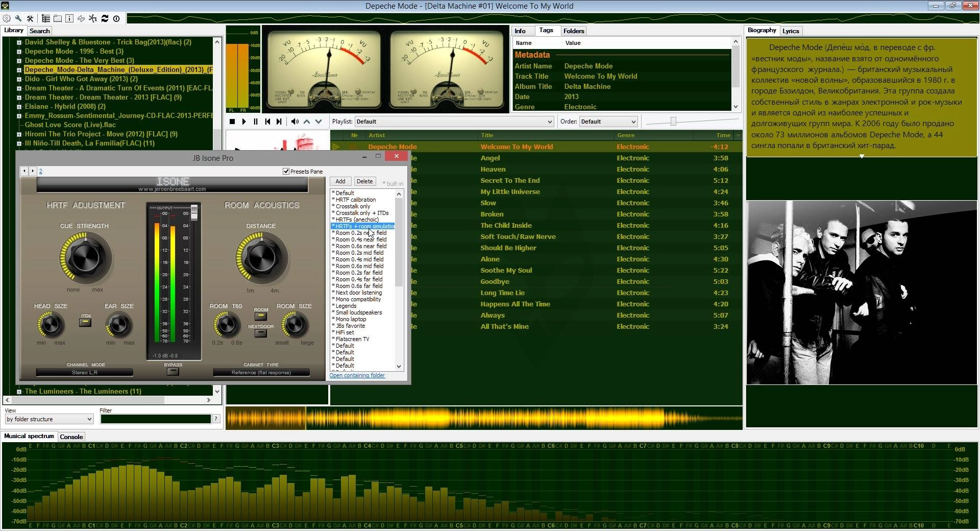The width and height of the screenshot is (980, 531).
Task: Click the Delete preset button
Action: coord(364,181)
